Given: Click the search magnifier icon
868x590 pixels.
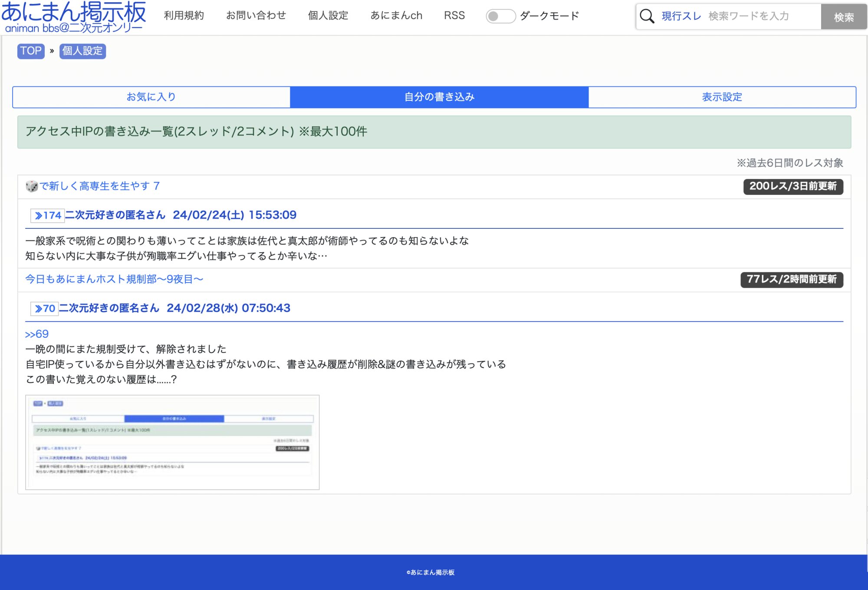Looking at the screenshot, I should click(x=647, y=16).
